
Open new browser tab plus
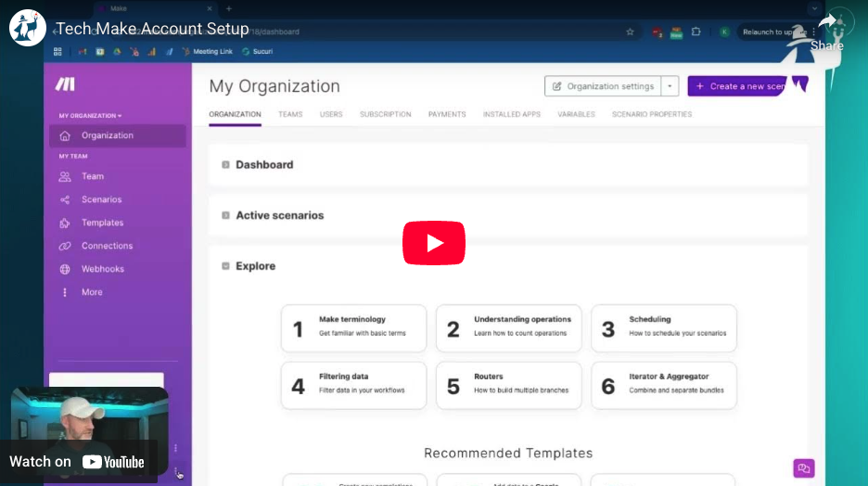point(229,9)
